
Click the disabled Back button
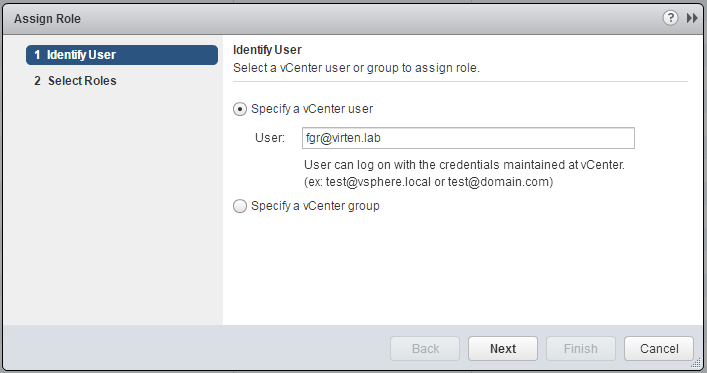425,349
